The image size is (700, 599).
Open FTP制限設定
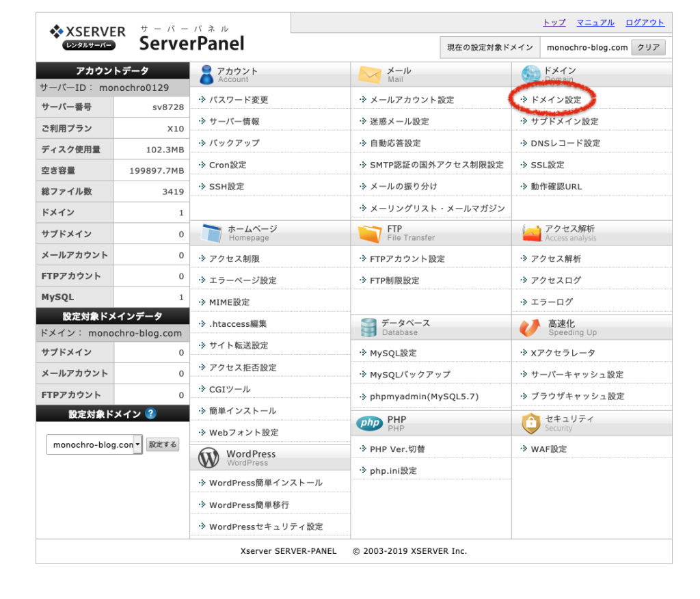pyautogui.click(x=394, y=280)
